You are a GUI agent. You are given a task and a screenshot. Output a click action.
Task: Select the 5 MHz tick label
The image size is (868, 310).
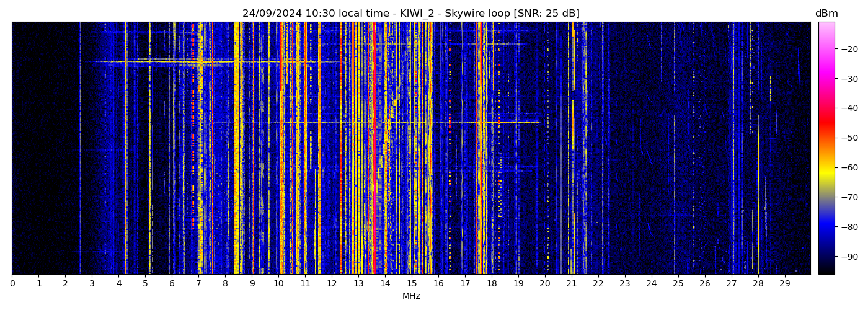pyautogui.click(x=145, y=284)
